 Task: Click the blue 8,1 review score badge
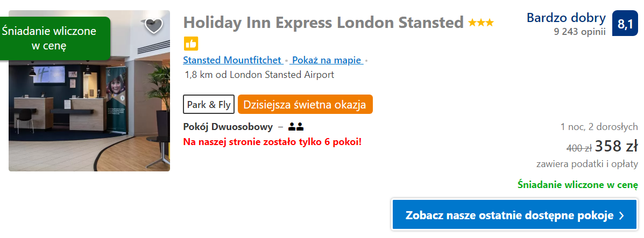625,25
